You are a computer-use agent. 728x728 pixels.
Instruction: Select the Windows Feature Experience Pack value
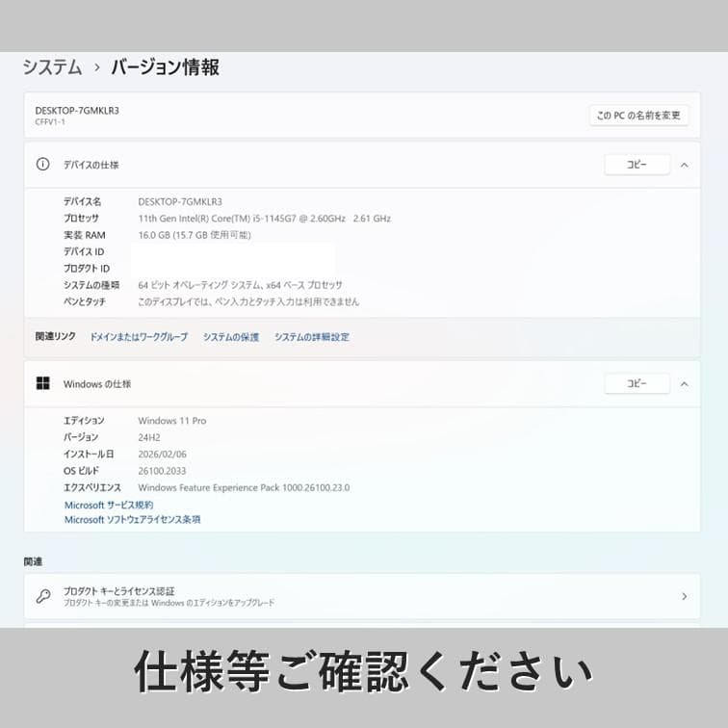pyautogui.click(x=244, y=487)
